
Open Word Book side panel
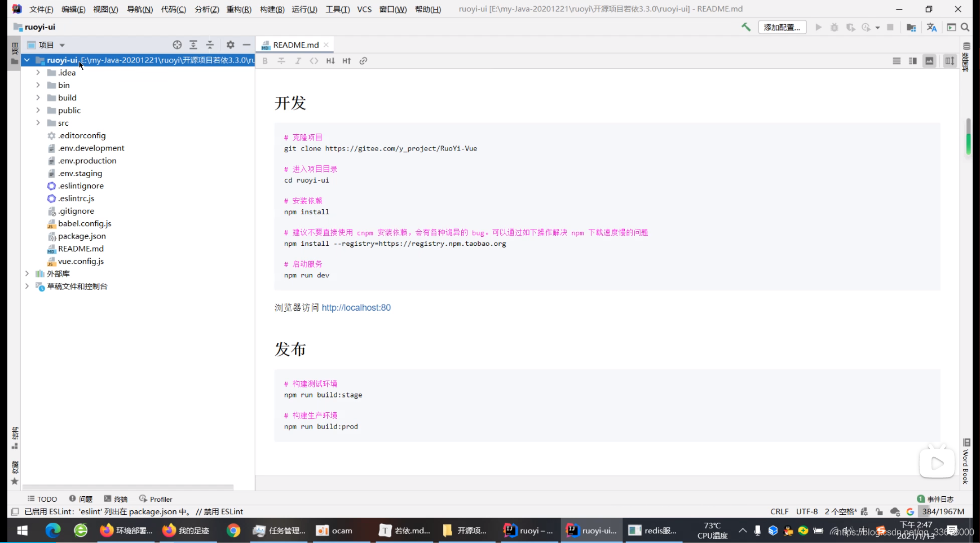[x=966, y=462]
